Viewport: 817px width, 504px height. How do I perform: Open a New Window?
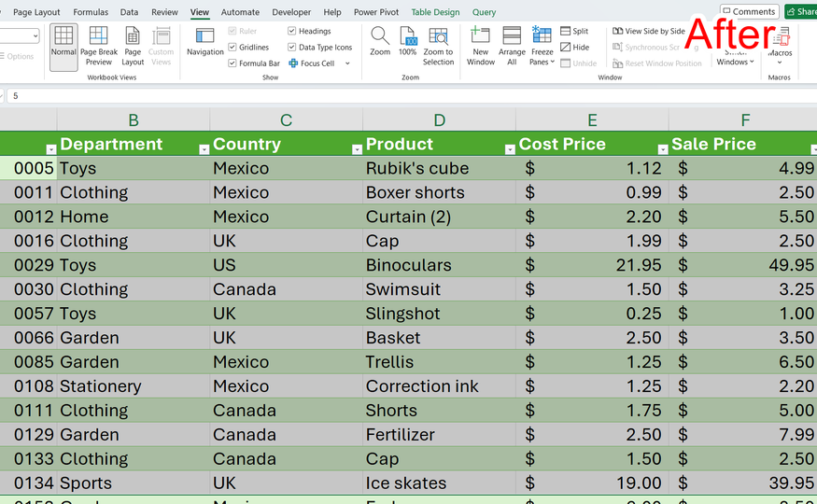[x=481, y=47]
